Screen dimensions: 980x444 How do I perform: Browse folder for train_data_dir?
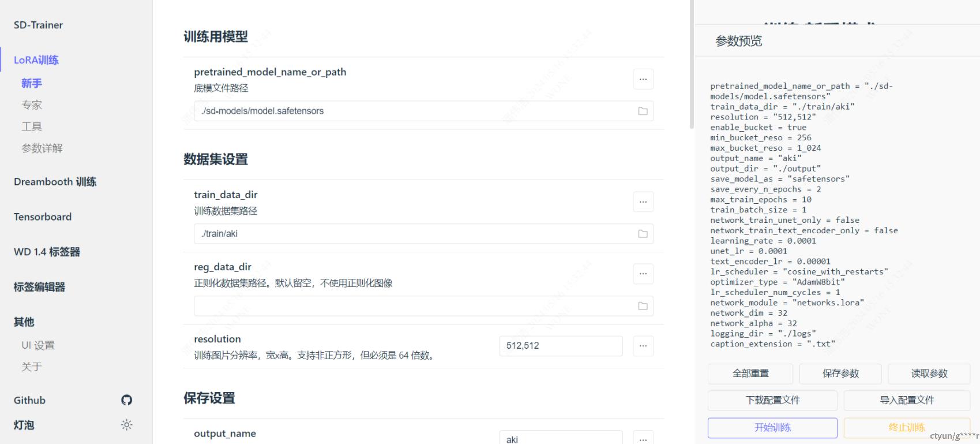click(643, 234)
